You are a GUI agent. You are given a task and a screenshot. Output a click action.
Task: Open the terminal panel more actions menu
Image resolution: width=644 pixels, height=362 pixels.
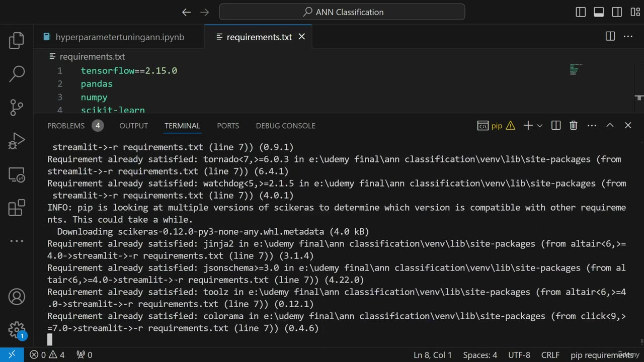coord(592,126)
